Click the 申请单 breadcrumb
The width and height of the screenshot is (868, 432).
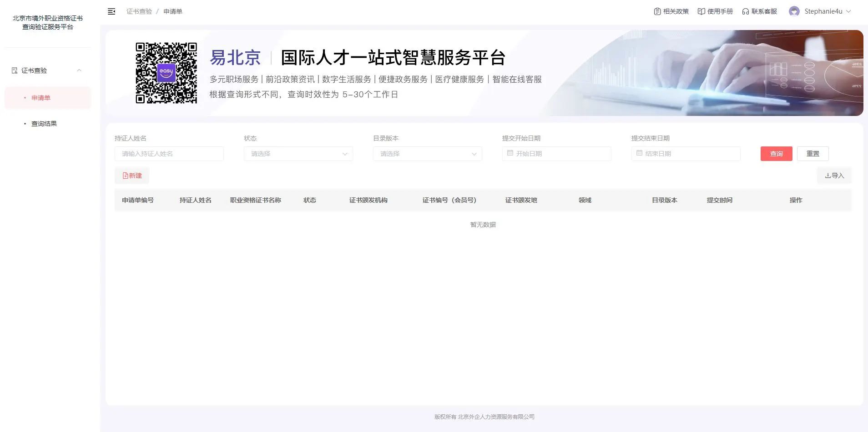pyautogui.click(x=173, y=11)
